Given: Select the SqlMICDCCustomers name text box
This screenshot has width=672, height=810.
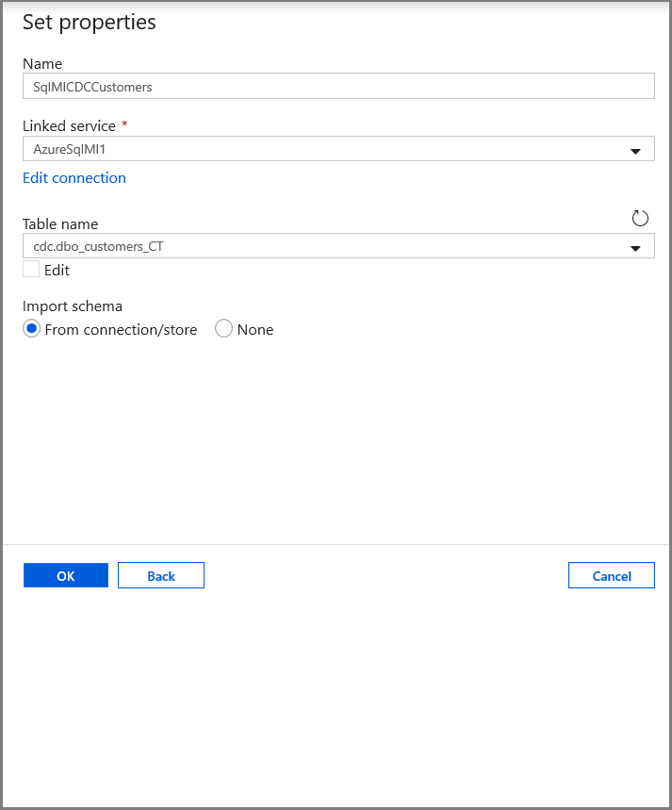Looking at the screenshot, I should (x=330, y=86).
